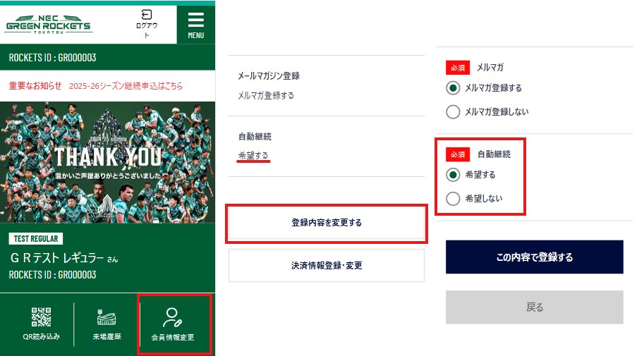Screen dimensions: 644x356
Task: Click 登録内容を変更する button
Action: [x=327, y=223]
